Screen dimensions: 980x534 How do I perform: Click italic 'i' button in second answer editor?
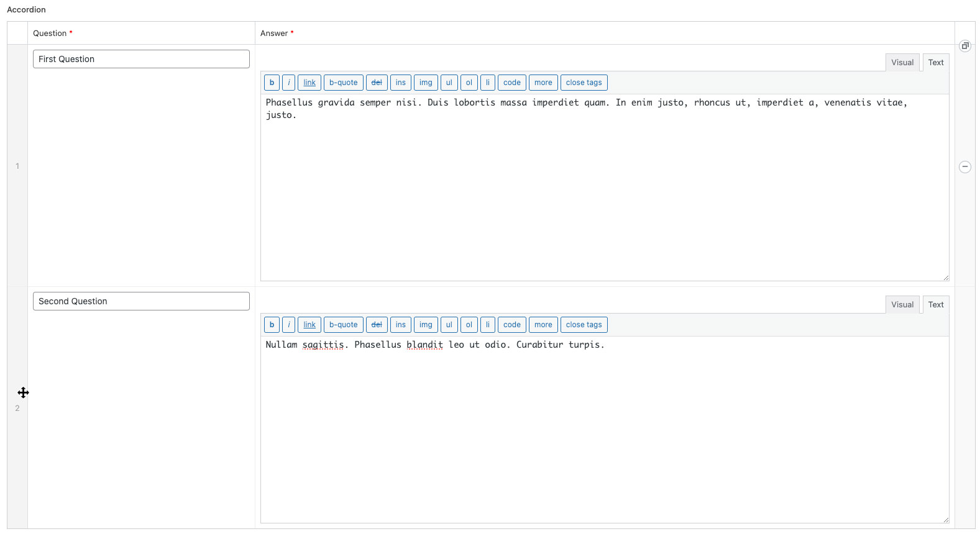[x=289, y=325]
